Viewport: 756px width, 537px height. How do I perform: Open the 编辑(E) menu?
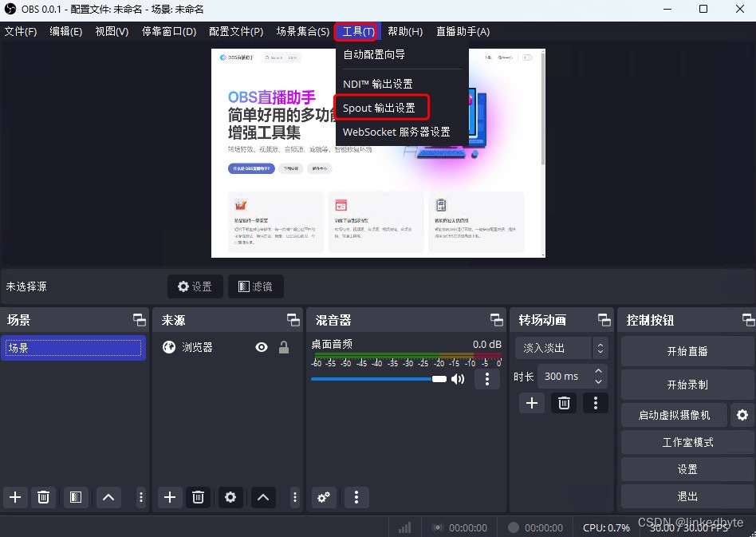tap(66, 32)
